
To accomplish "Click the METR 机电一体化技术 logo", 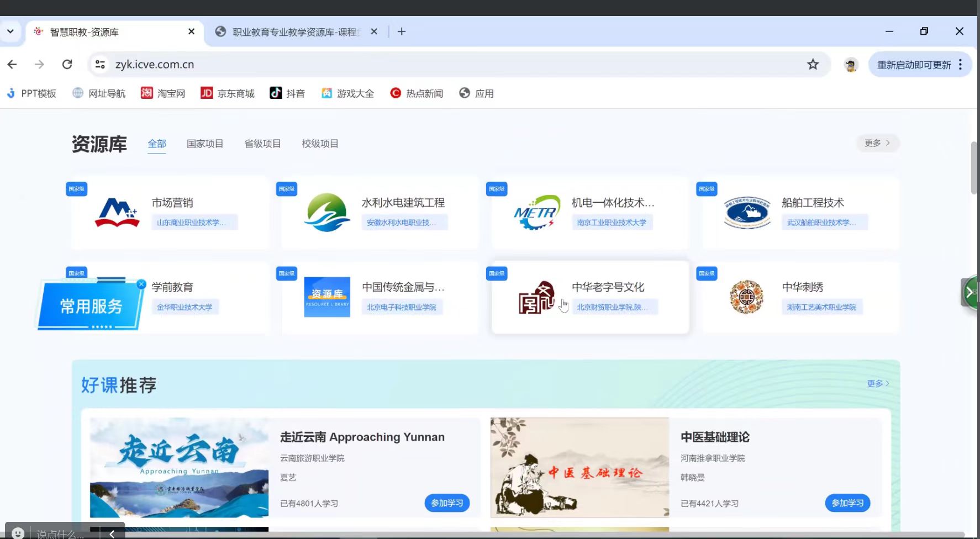I will point(536,213).
